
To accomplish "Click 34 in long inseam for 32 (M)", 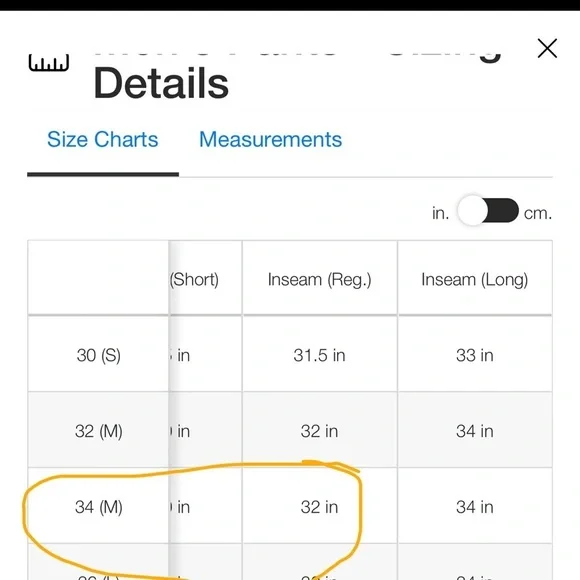I will pos(475,431).
